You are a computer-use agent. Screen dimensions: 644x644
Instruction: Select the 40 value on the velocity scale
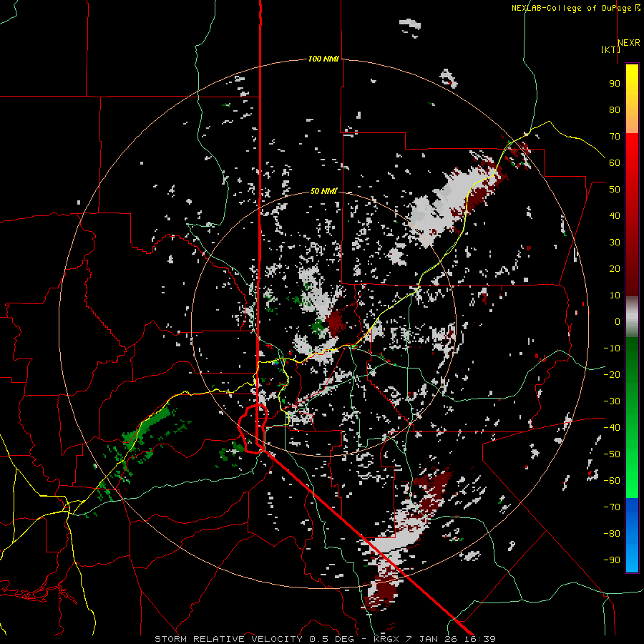click(615, 216)
